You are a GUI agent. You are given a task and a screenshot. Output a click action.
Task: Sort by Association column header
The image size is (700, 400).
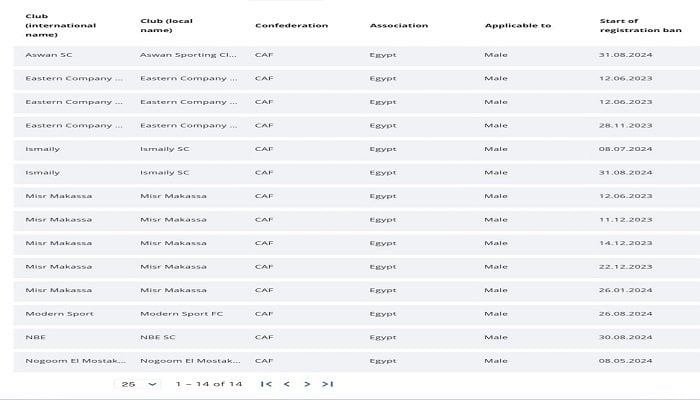(x=399, y=25)
